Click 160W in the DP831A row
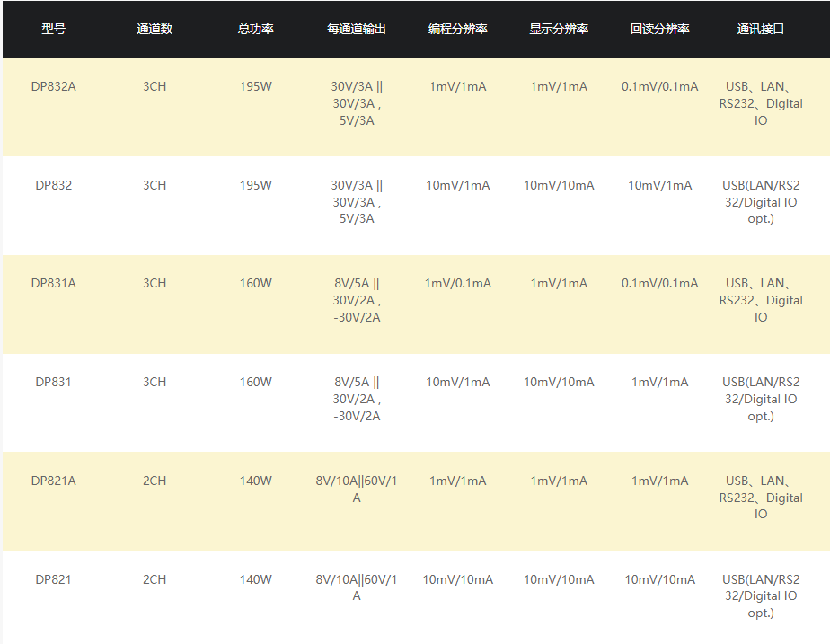 pos(256,283)
